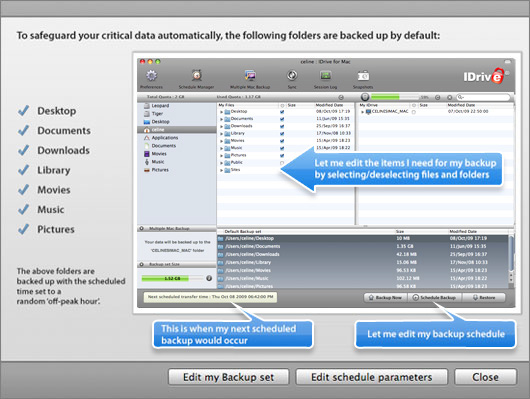
Task: Uncheck the Library folder checkbox in My Files
Action: 282,134
